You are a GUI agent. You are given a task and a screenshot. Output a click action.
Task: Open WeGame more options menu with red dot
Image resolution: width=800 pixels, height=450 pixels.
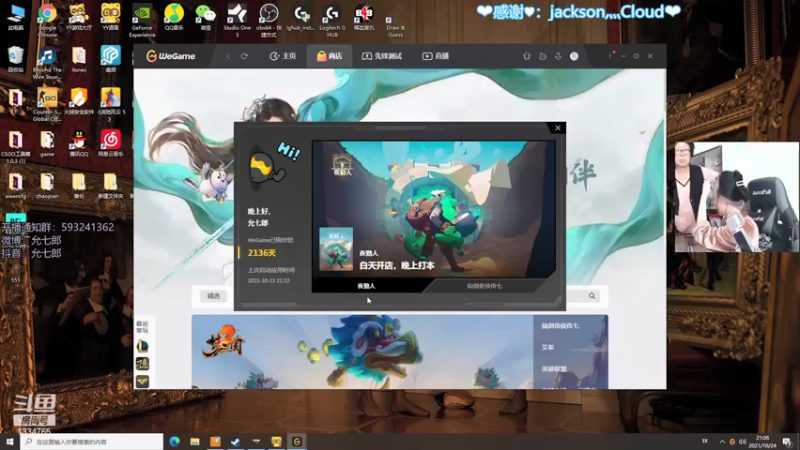[x=611, y=55]
